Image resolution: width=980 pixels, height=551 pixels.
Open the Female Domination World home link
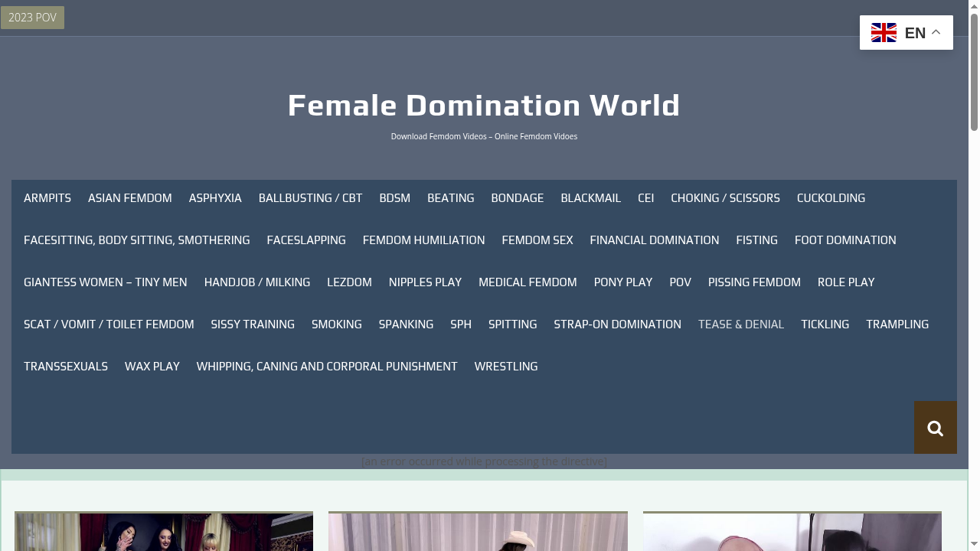(x=484, y=105)
